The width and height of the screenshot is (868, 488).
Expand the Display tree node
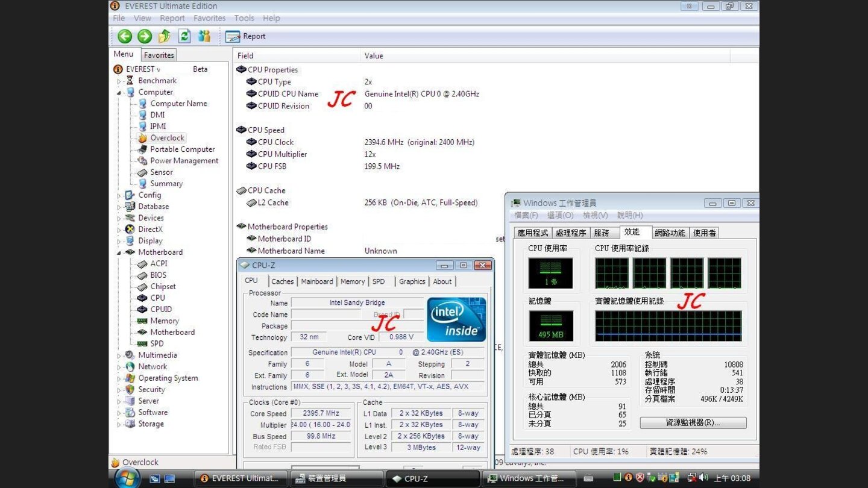(119, 241)
